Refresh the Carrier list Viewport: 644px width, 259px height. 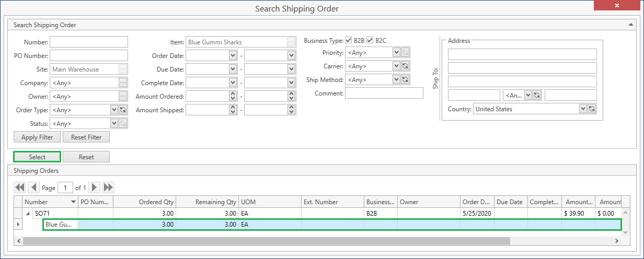[x=405, y=66]
